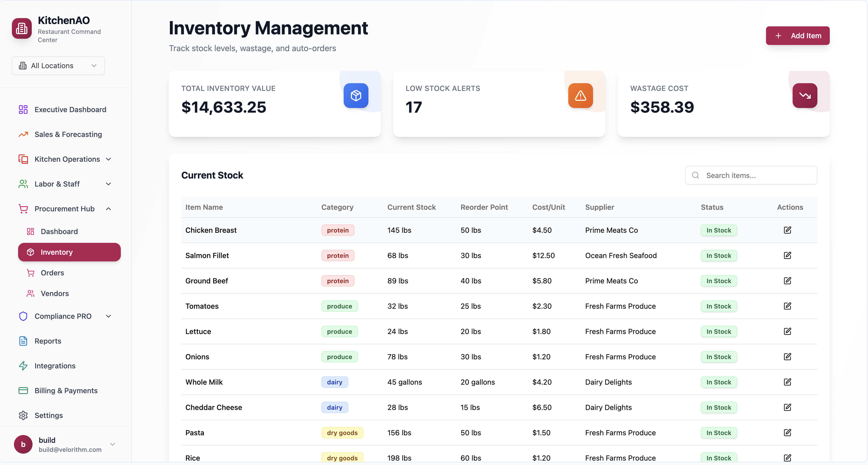The image size is (868, 465).
Task: Click the edit pencil icon for Chicken Breast
Action: point(787,230)
